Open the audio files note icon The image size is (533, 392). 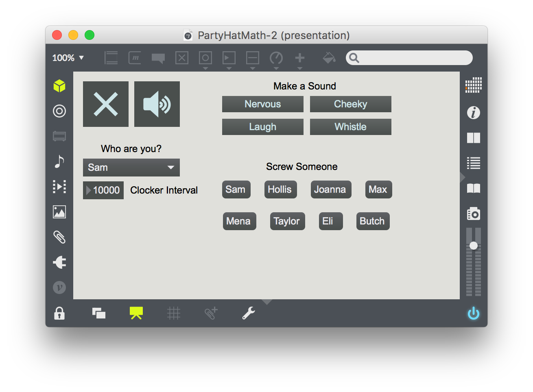point(59,161)
